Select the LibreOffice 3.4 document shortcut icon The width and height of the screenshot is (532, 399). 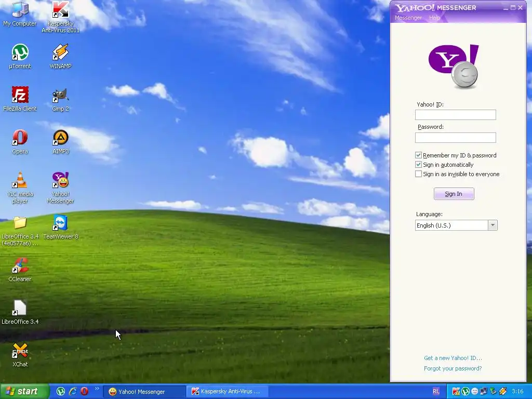[20, 312]
